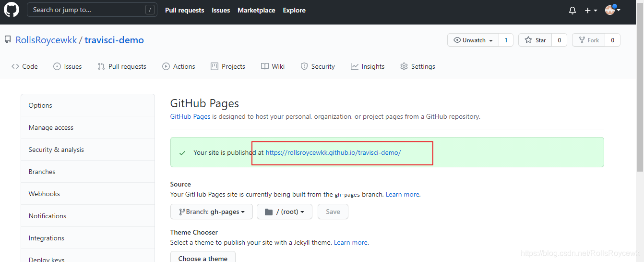Open the GitHub Pages documentation link
This screenshot has height=262, width=644.
click(190, 116)
